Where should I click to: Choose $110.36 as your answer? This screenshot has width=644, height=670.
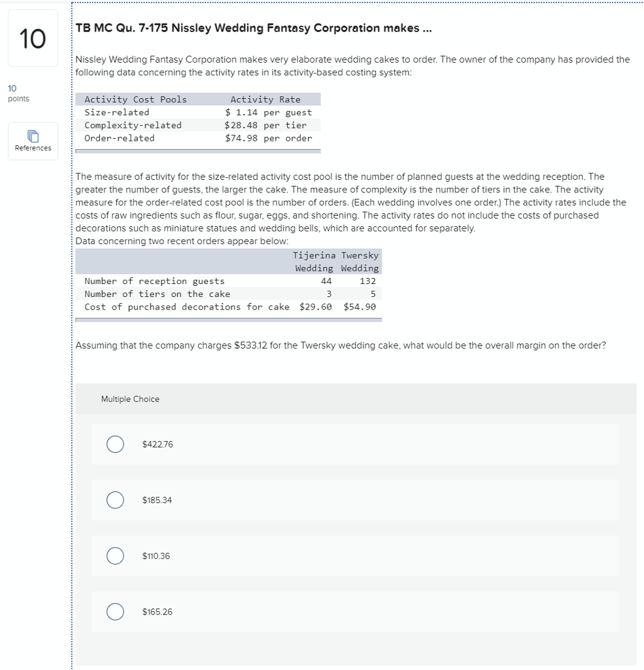(115, 556)
